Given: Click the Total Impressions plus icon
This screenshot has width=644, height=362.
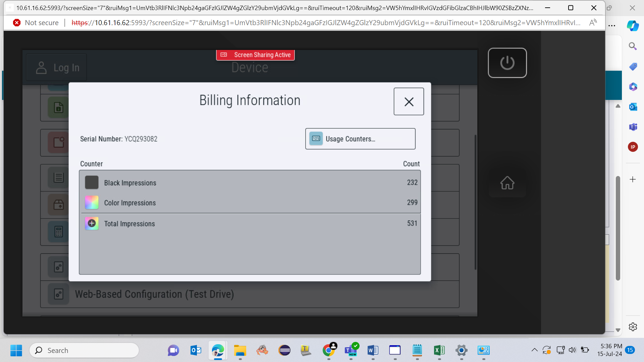Looking at the screenshot, I should point(92,223).
